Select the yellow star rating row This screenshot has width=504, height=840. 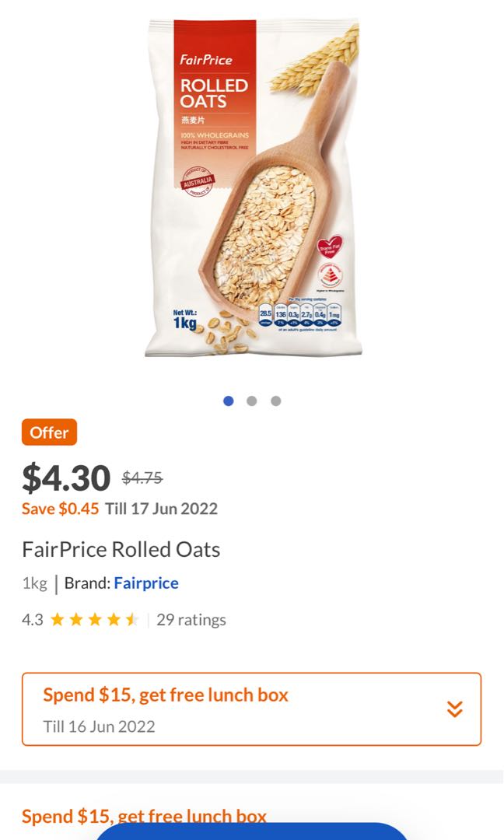click(x=94, y=619)
